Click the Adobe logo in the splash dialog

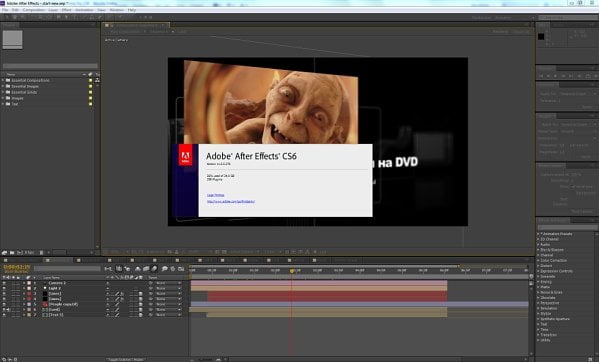pyautogui.click(x=186, y=157)
